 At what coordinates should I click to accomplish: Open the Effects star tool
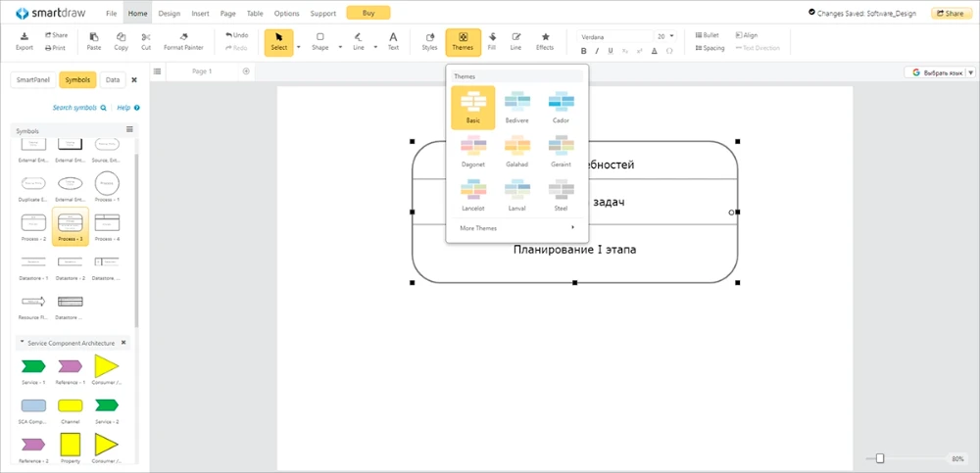tap(545, 41)
